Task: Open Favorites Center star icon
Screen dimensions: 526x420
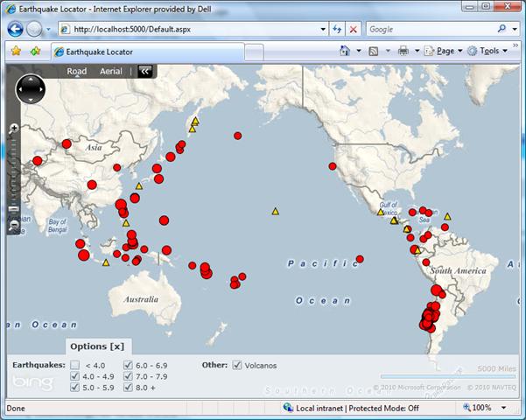Action: point(16,51)
